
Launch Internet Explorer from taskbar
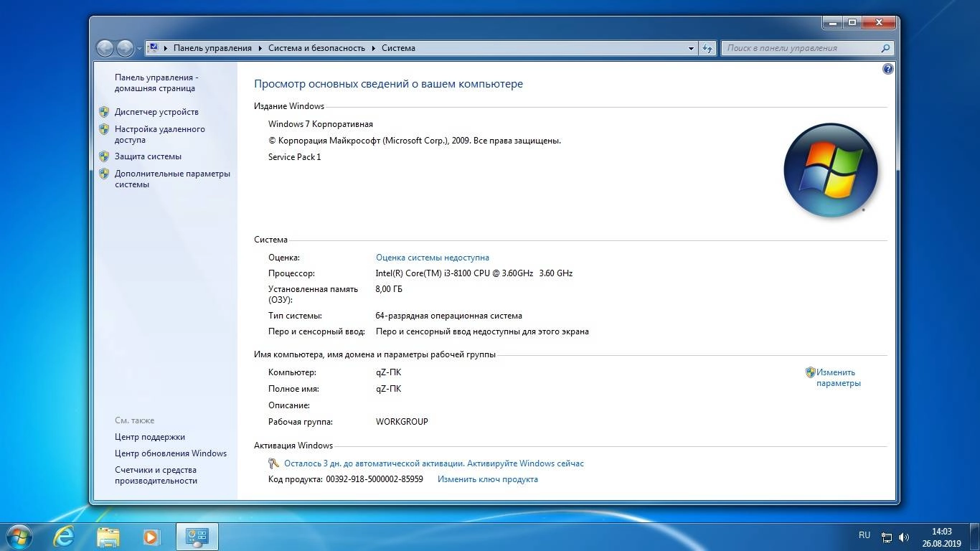coord(64,536)
